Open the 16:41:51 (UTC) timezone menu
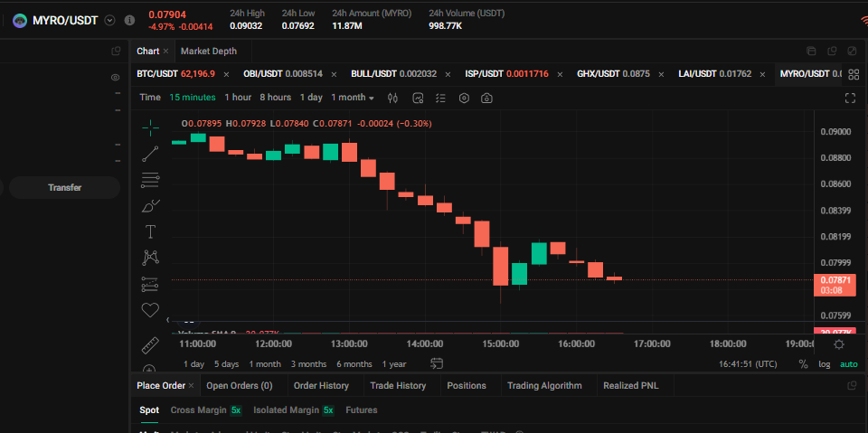The width and height of the screenshot is (868, 433). 748,364
